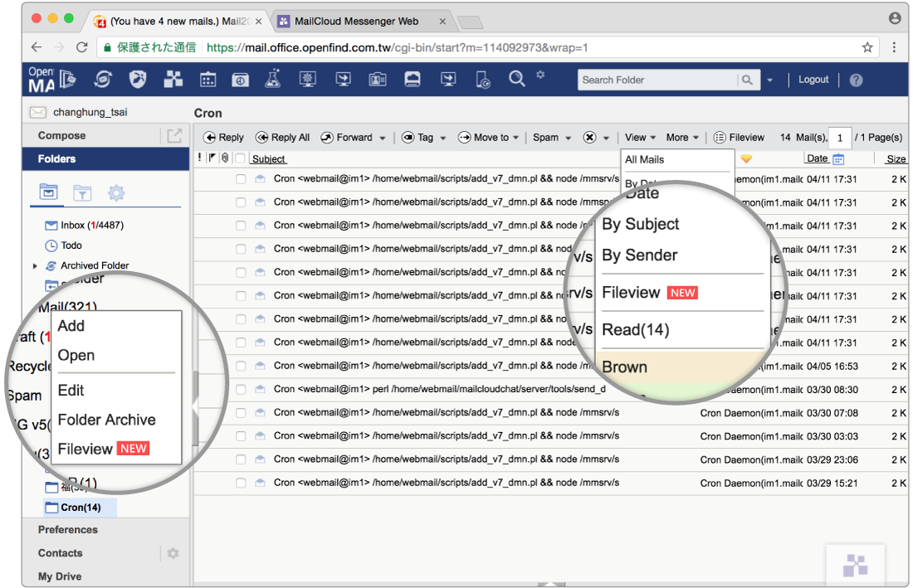
Task: Click the Fileview toolbar button
Action: [739, 138]
